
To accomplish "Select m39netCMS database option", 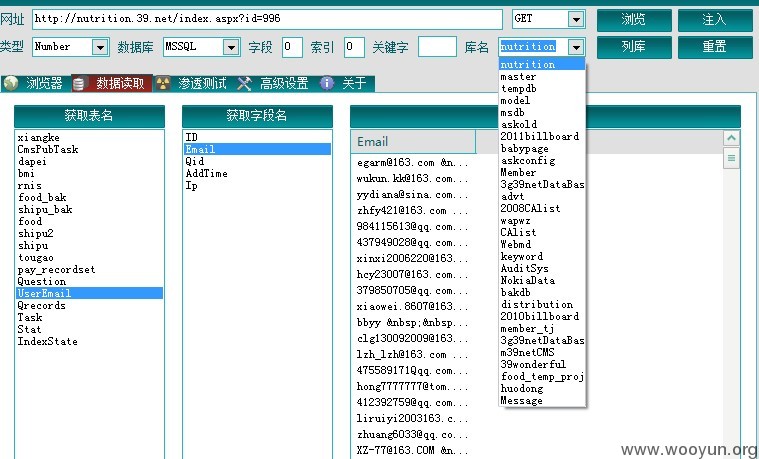I will point(542,352).
